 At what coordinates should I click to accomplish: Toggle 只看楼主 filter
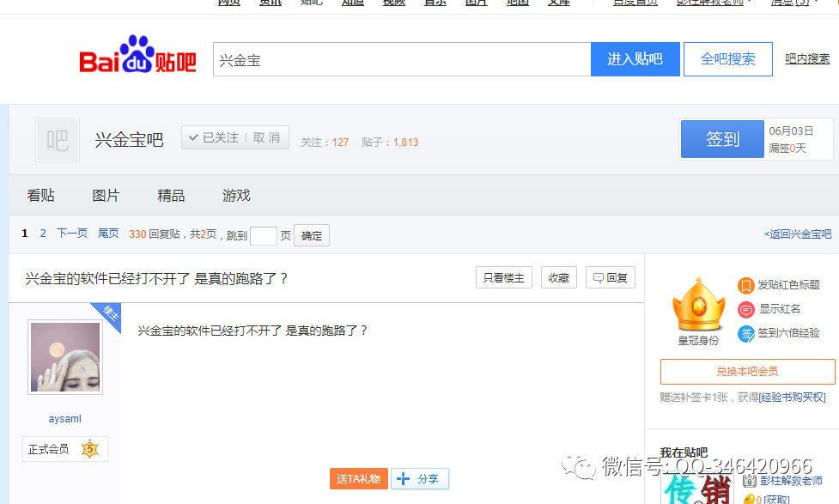tap(504, 277)
